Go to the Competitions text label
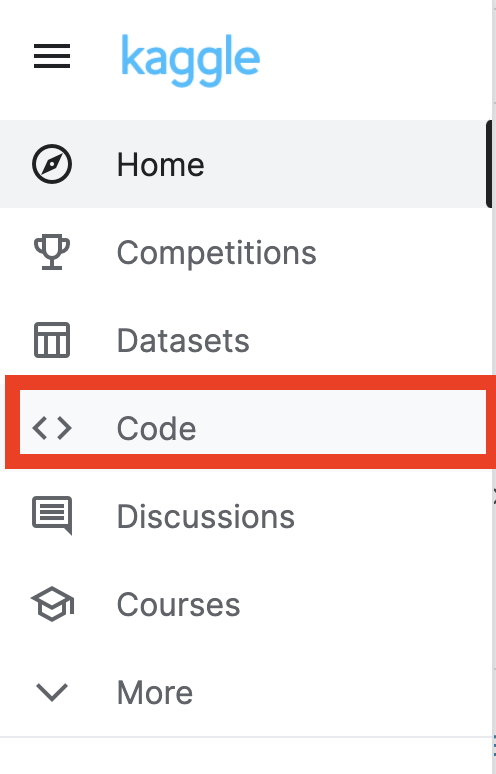The image size is (496, 774). pos(216,253)
